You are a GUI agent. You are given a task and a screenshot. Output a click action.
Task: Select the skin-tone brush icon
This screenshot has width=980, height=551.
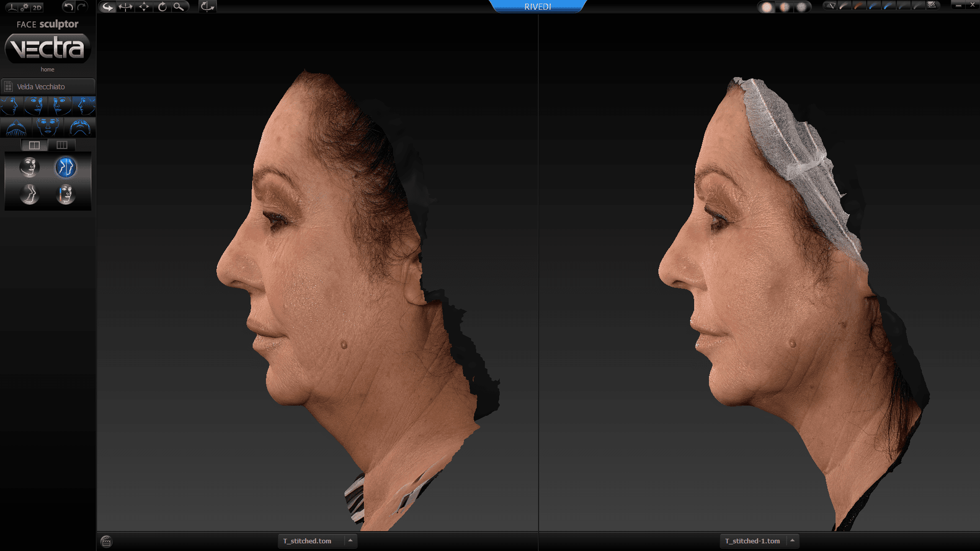(x=844, y=6)
